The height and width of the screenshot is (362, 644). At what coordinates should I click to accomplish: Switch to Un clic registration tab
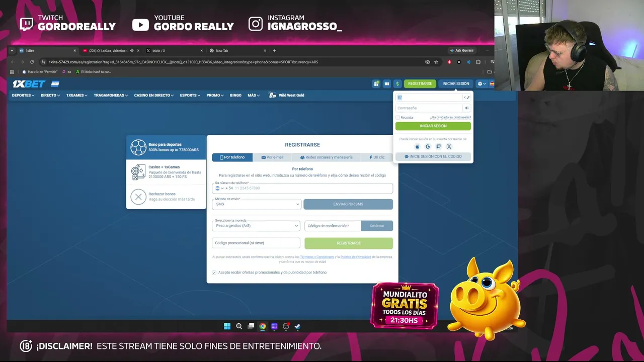click(x=377, y=157)
